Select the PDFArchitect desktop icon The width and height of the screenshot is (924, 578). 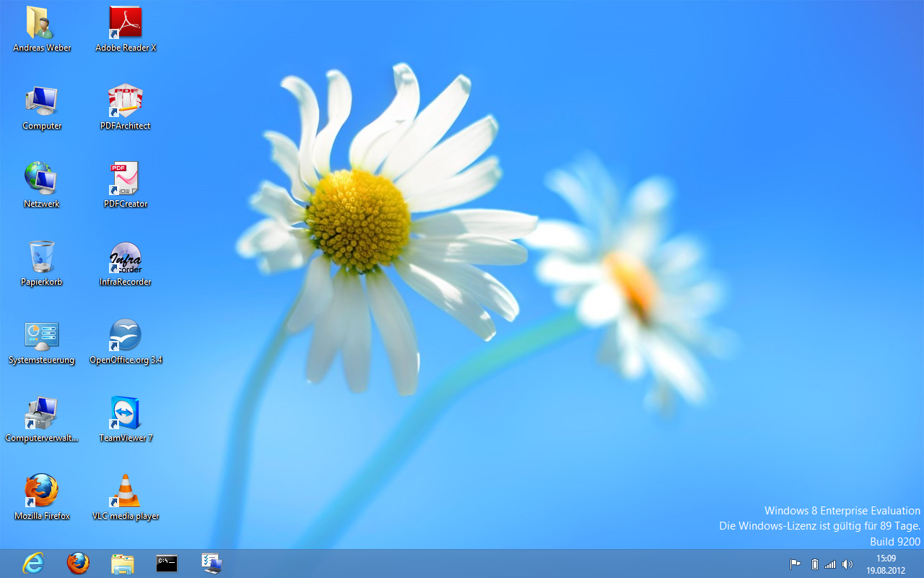[126, 101]
